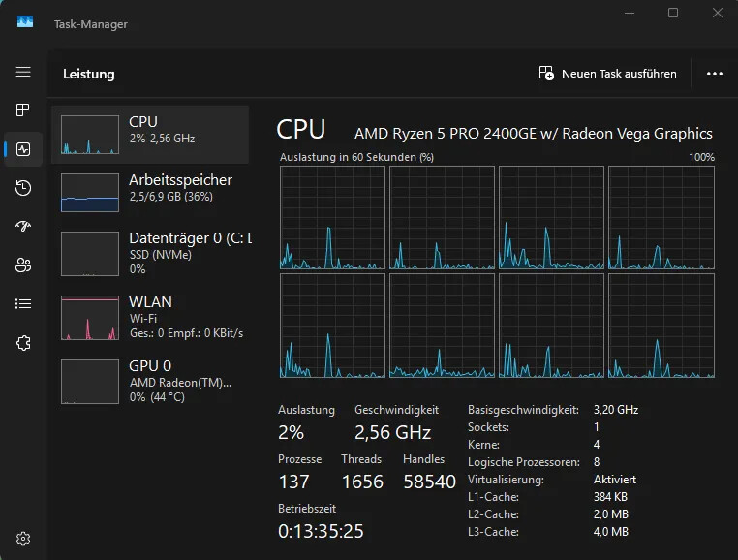This screenshot has height=560, width=738.
Task: Open the Services puzzle icon
Action: (x=23, y=342)
